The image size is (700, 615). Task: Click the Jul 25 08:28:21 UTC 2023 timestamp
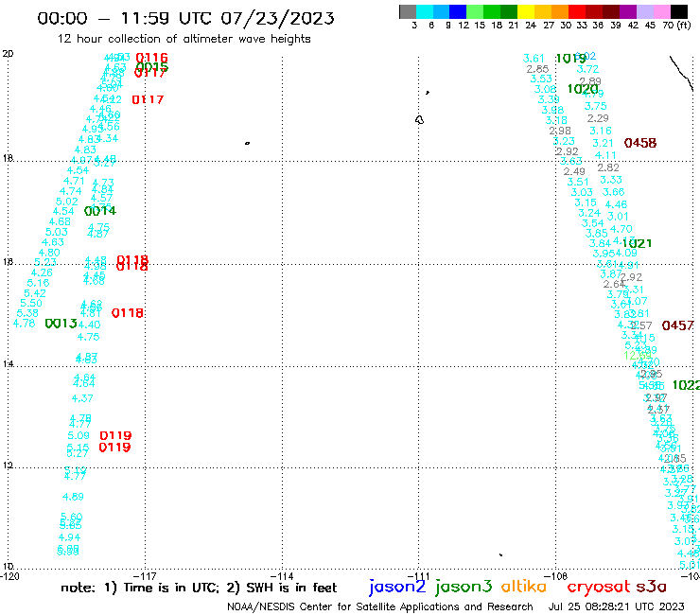pos(616,607)
